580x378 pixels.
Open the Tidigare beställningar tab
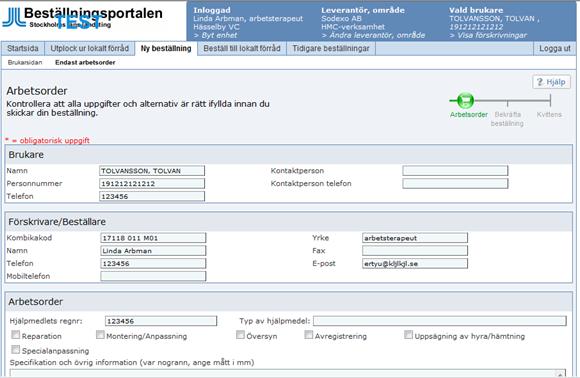coord(331,48)
